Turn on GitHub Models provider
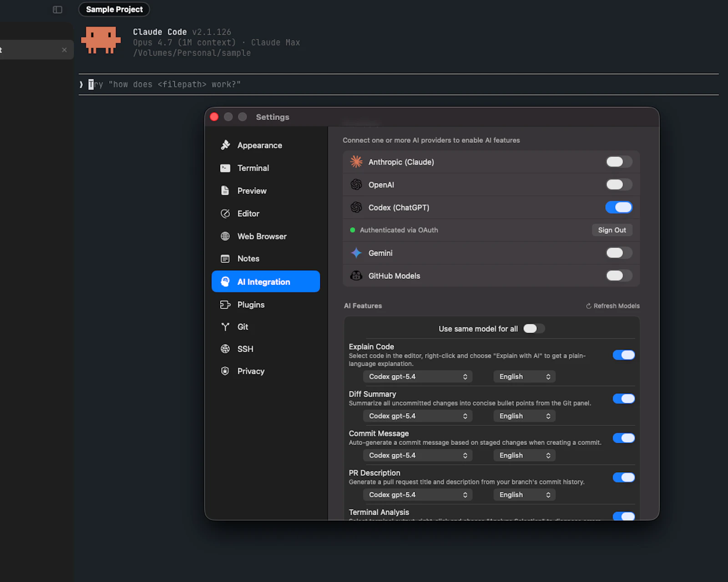728x582 pixels. pos(619,275)
